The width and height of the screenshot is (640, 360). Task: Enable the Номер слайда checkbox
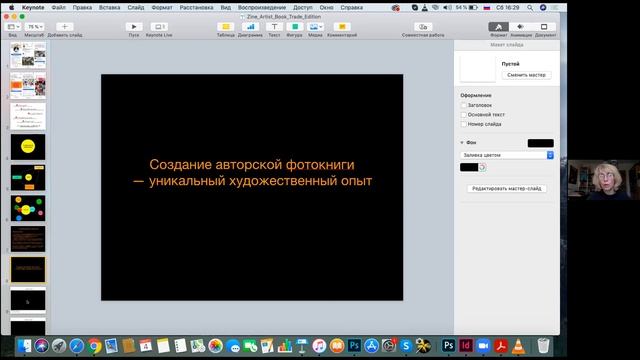point(463,124)
